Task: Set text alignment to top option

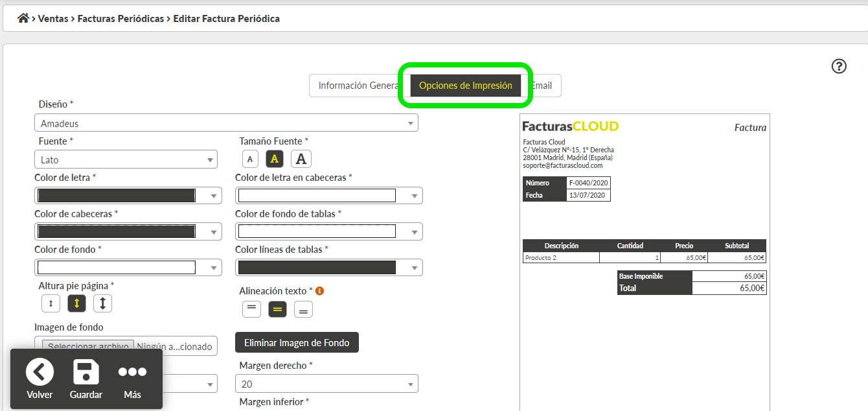Action: (251, 309)
